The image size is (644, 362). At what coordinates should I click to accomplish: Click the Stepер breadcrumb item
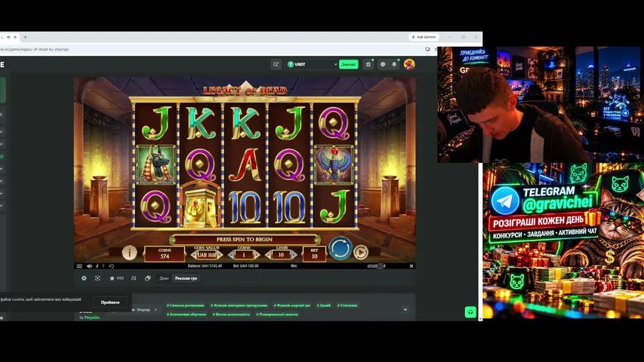click(143, 310)
